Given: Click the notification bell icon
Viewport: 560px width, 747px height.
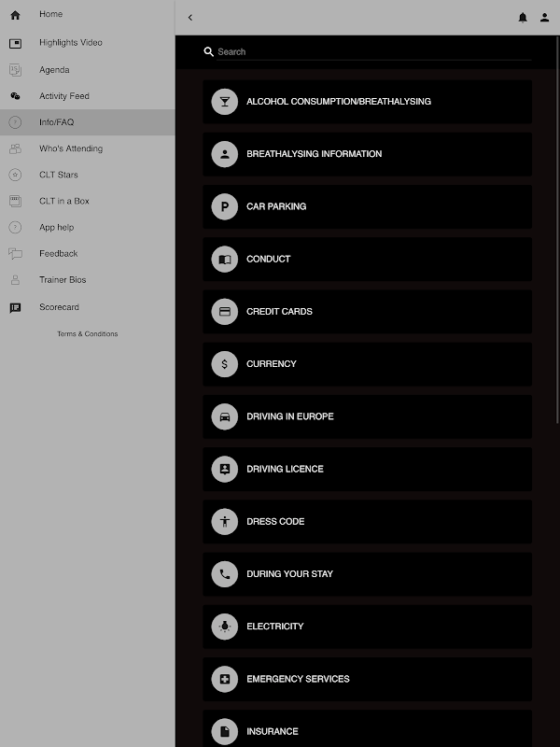Looking at the screenshot, I should coord(523,17).
